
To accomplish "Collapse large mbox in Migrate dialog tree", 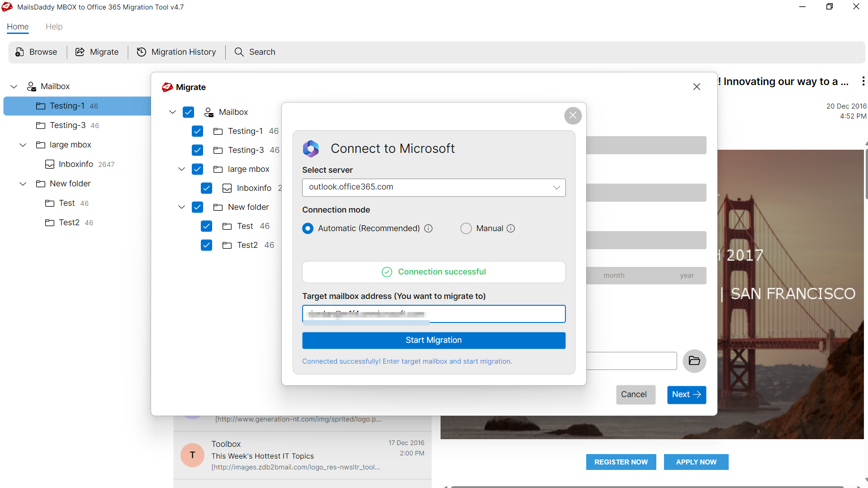I will click(x=181, y=169).
